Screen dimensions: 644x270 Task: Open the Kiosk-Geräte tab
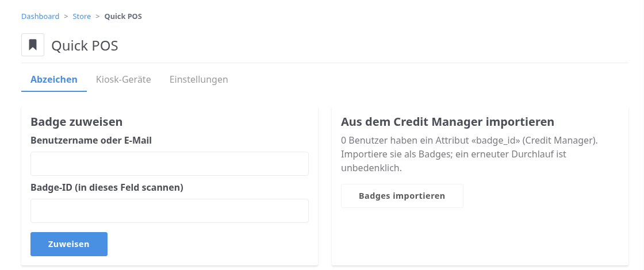(123, 79)
